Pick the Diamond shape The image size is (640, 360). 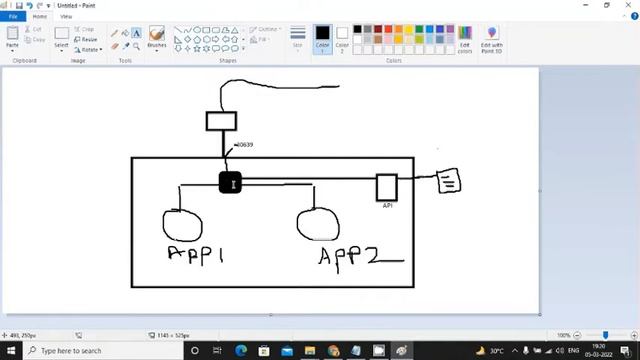coord(187,40)
